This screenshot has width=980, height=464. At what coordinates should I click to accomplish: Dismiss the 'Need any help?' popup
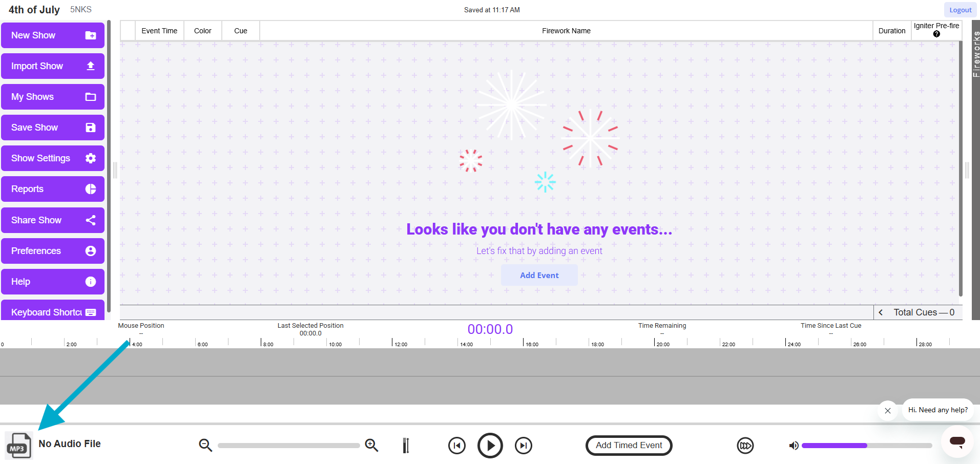tap(888, 411)
